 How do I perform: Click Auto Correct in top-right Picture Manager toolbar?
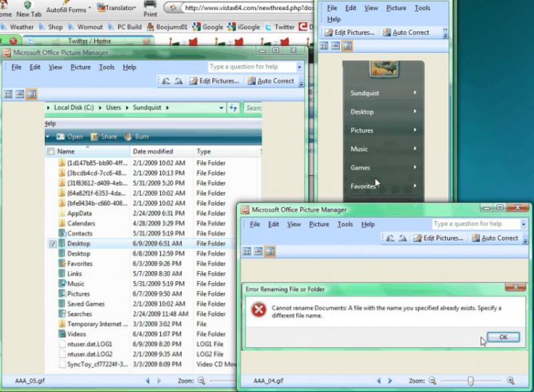pos(406,33)
